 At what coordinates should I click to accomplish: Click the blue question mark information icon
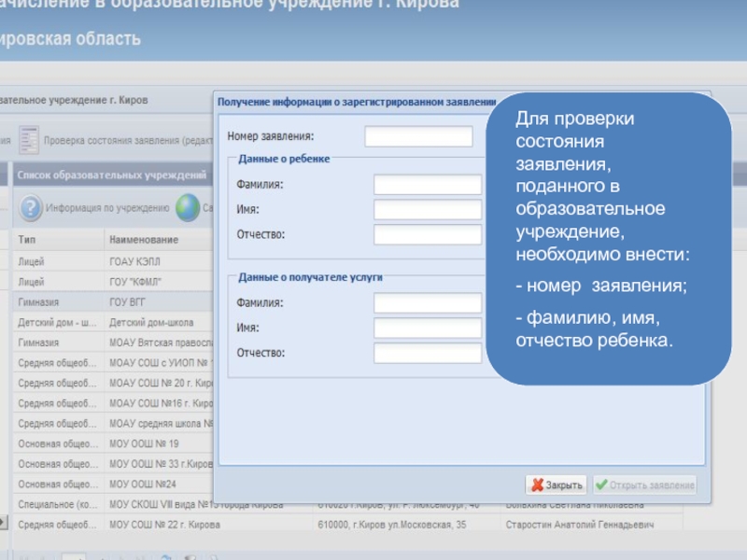click(x=31, y=208)
